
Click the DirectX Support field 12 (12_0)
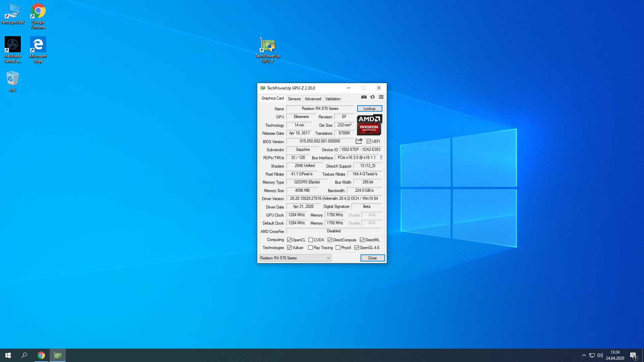tap(368, 166)
